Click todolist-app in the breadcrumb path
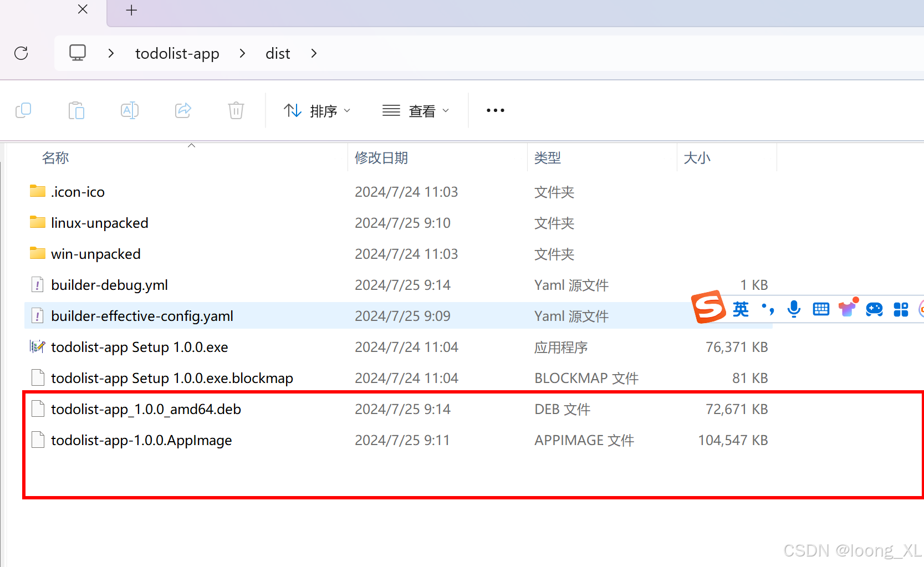 177,53
